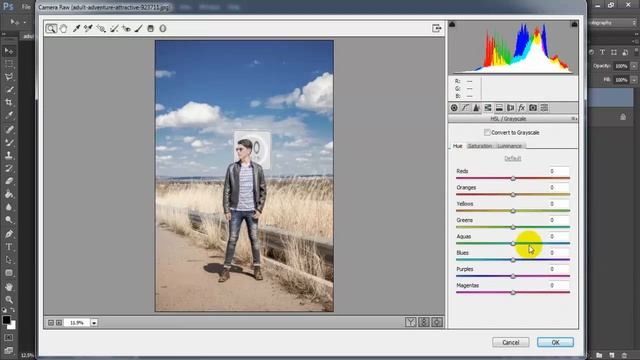Open the File menu in Photoshop
This screenshot has width=640, height=360.
pos(26,7)
